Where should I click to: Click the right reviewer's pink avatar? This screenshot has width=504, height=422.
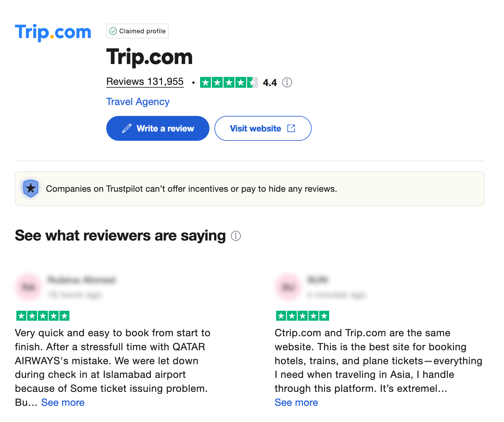(x=288, y=287)
